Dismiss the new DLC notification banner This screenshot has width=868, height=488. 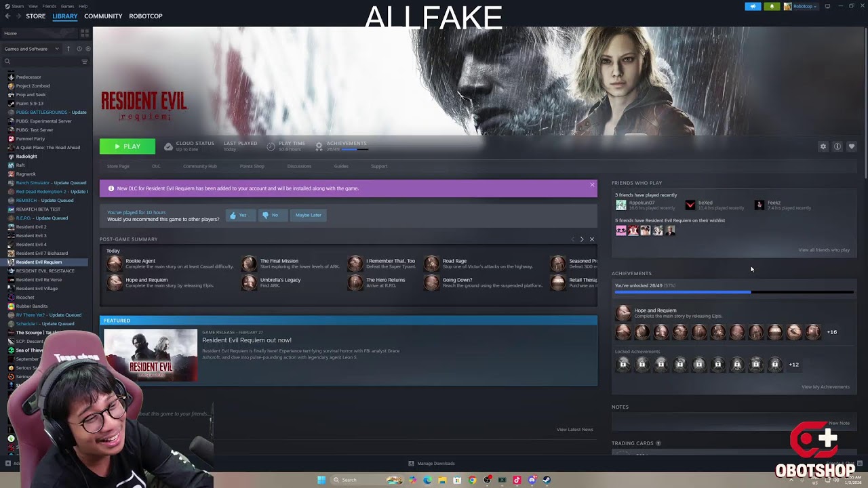coord(592,184)
